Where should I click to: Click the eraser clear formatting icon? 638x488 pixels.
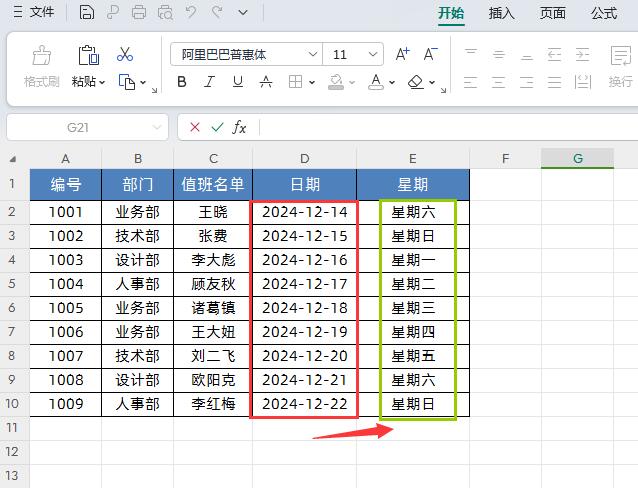pyautogui.click(x=416, y=82)
